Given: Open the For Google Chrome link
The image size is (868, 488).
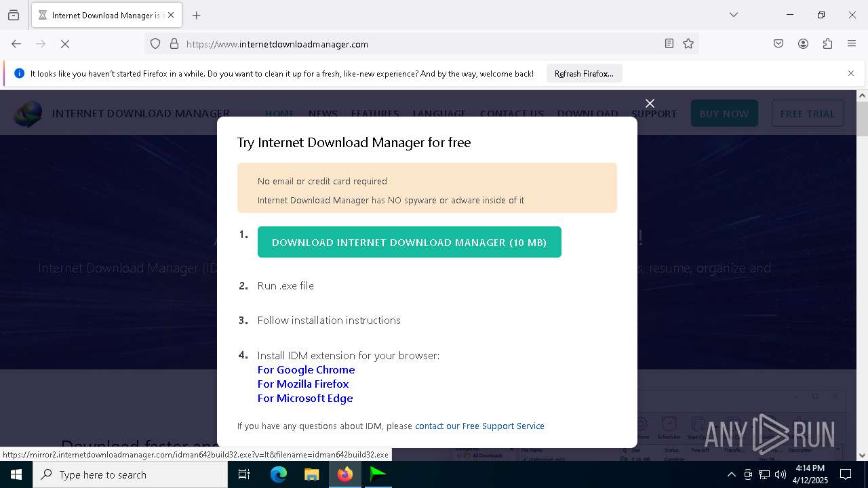Looking at the screenshot, I should [306, 369].
